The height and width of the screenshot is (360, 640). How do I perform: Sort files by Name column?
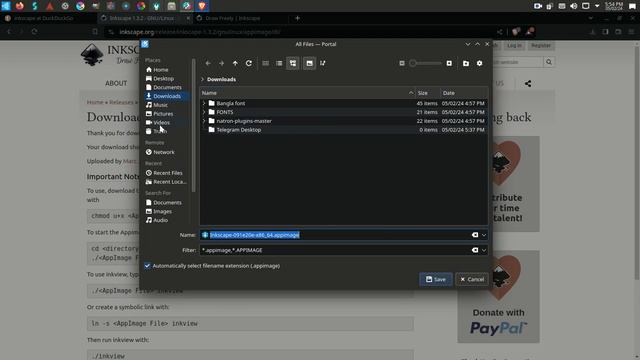tap(307, 93)
